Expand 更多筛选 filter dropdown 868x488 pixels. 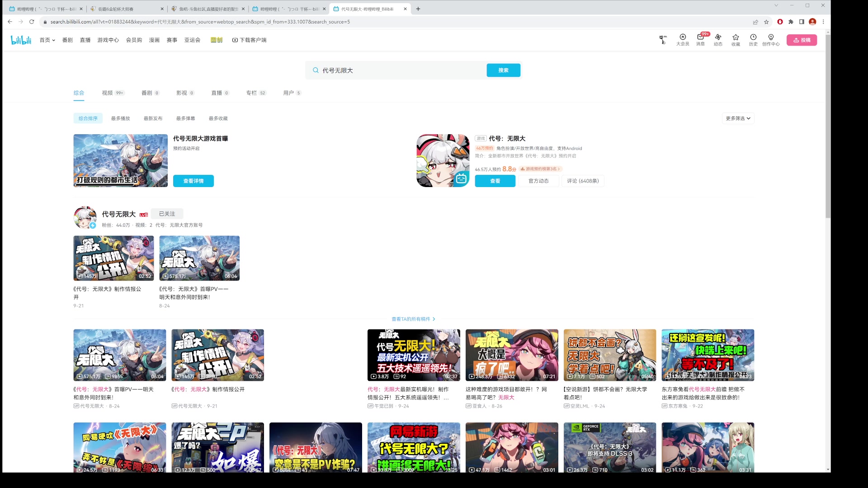[x=738, y=118]
